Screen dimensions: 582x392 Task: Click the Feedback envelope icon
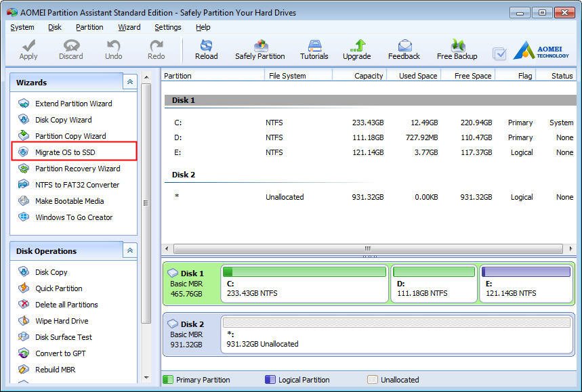point(404,46)
